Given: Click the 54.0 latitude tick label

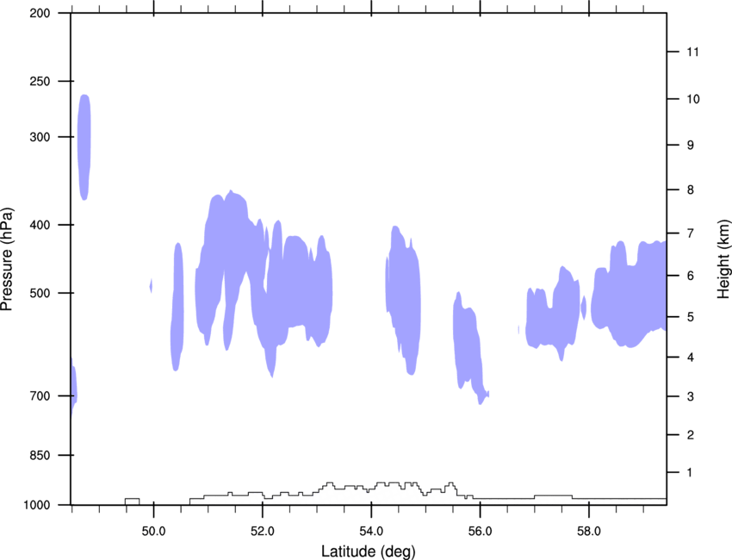Looking at the screenshot, I should (371, 532).
